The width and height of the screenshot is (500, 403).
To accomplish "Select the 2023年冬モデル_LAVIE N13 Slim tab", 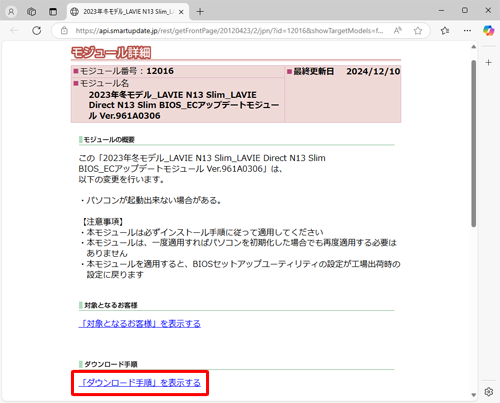I will (x=128, y=12).
